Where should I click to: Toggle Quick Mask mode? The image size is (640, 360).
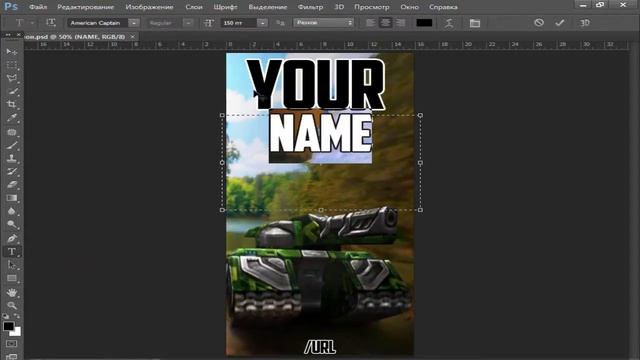point(11,344)
